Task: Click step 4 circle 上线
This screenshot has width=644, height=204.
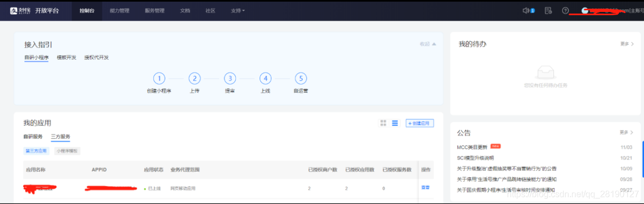Action: click(x=265, y=78)
